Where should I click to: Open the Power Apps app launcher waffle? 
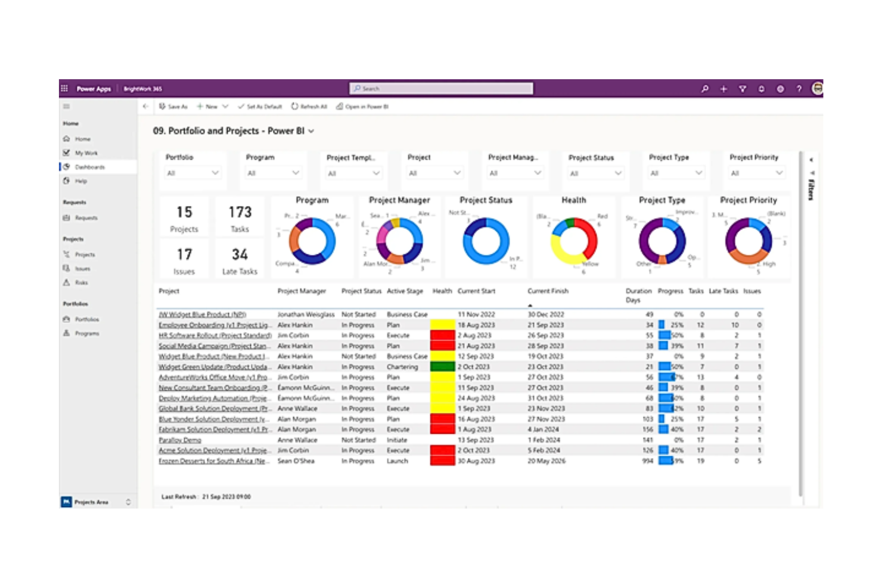(x=64, y=89)
